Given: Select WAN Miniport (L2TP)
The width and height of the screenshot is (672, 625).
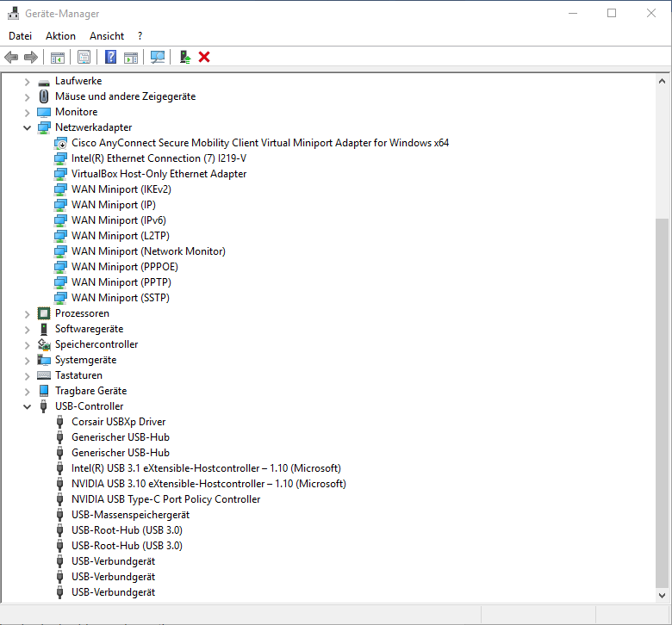Looking at the screenshot, I should pyautogui.click(x=121, y=236).
